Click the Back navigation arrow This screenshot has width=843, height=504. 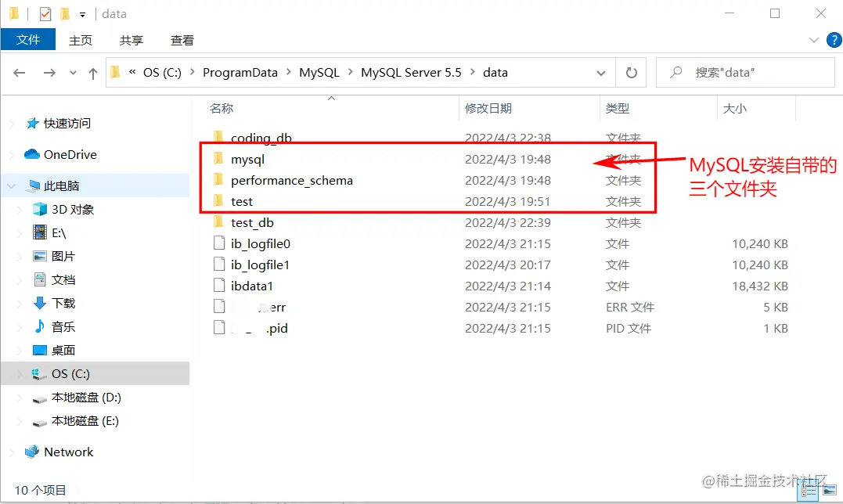coord(20,73)
